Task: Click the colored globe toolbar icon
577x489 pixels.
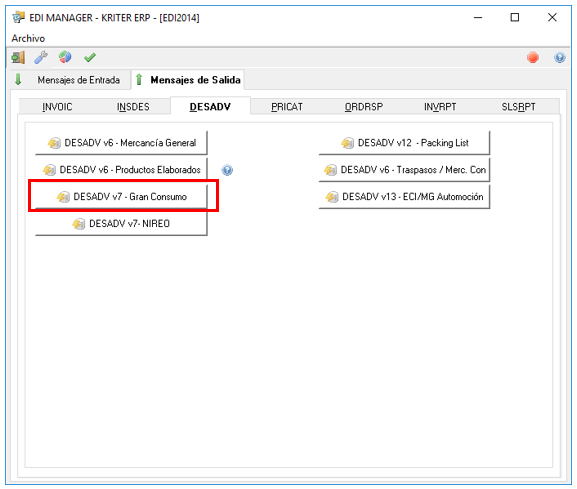Action: [x=65, y=57]
